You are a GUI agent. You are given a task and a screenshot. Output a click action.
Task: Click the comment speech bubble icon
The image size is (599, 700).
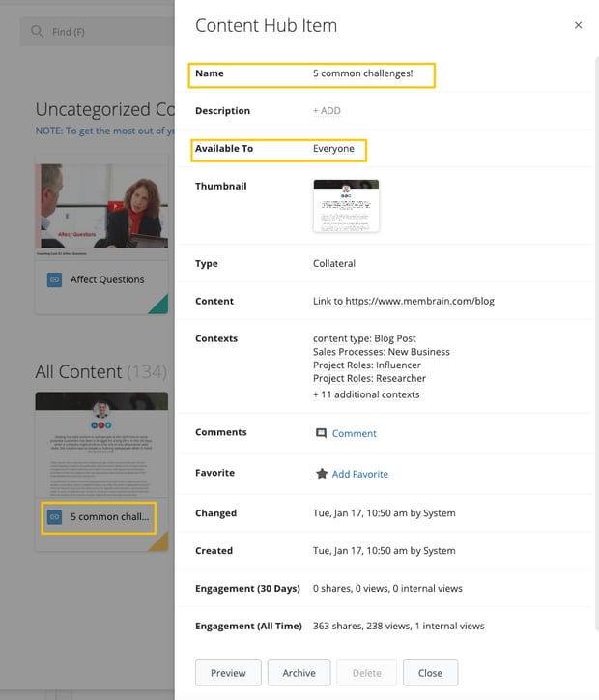321,433
